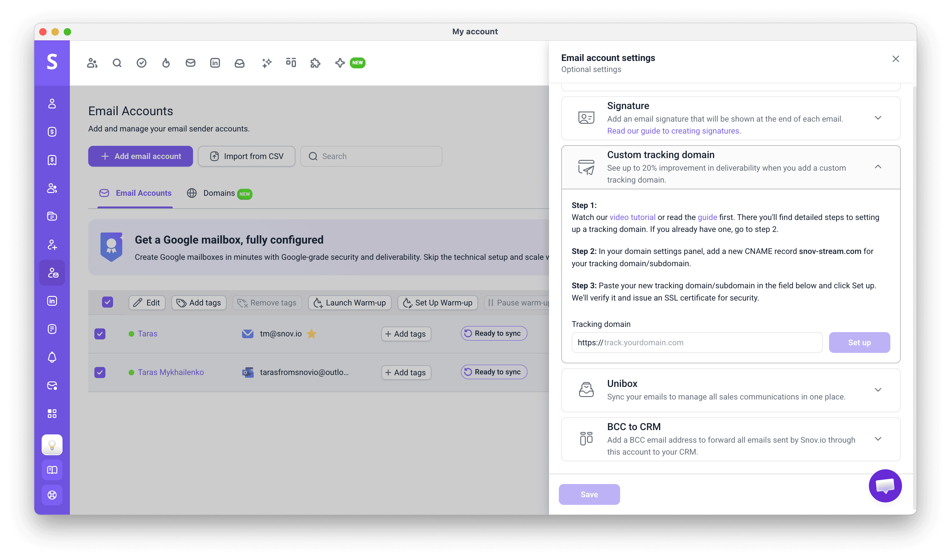The image size is (951, 560).
Task: Click the Snov.io S logo
Action: [52, 62]
